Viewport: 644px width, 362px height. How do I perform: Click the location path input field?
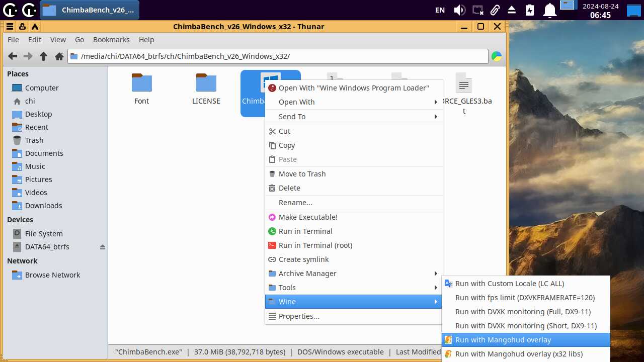click(x=278, y=56)
